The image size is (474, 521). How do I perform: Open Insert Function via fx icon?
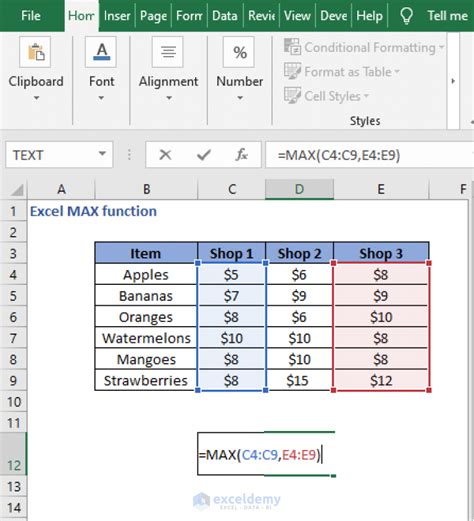[241, 155]
